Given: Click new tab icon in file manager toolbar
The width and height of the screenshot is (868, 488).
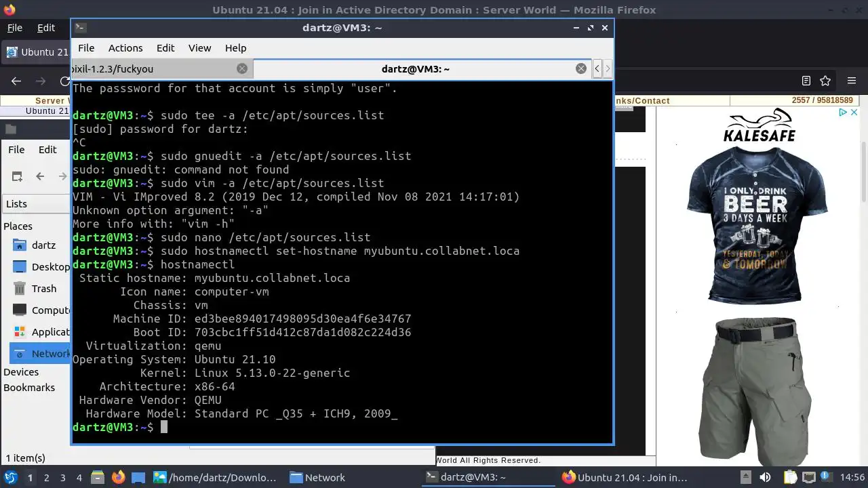Looking at the screenshot, I should (x=16, y=176).
